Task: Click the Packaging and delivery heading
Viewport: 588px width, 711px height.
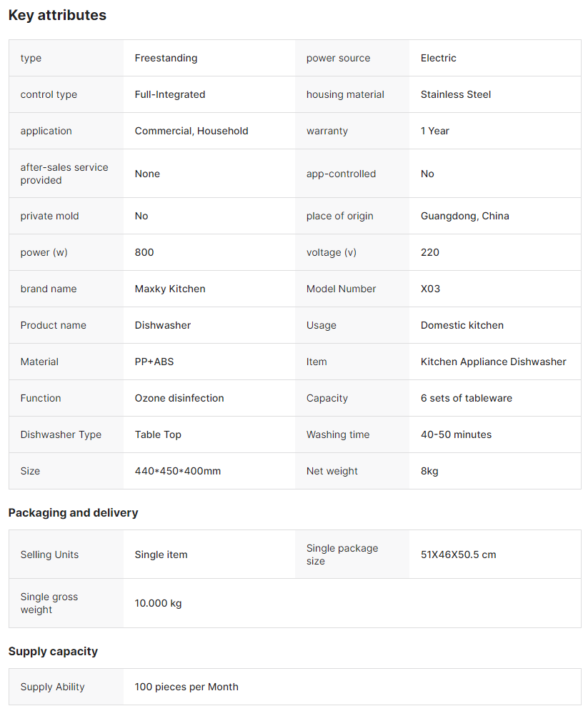Action: (73, 512)
